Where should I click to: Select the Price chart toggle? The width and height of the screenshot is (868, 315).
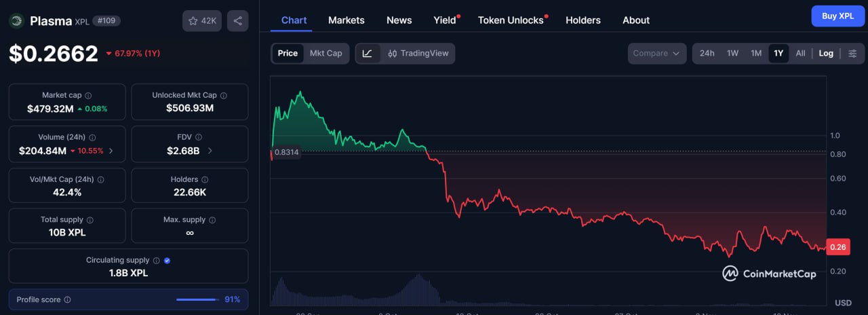(x=288, y=53)
